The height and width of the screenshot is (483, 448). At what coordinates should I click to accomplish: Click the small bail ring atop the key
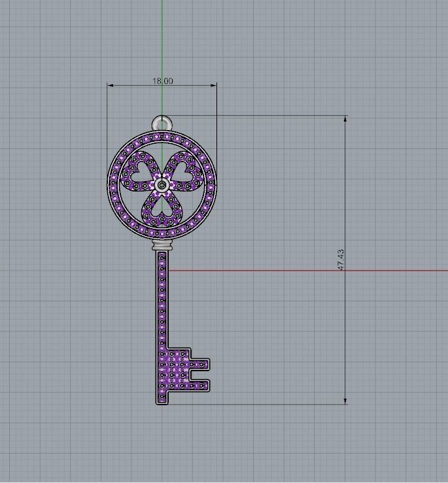[x=162, y=123]
